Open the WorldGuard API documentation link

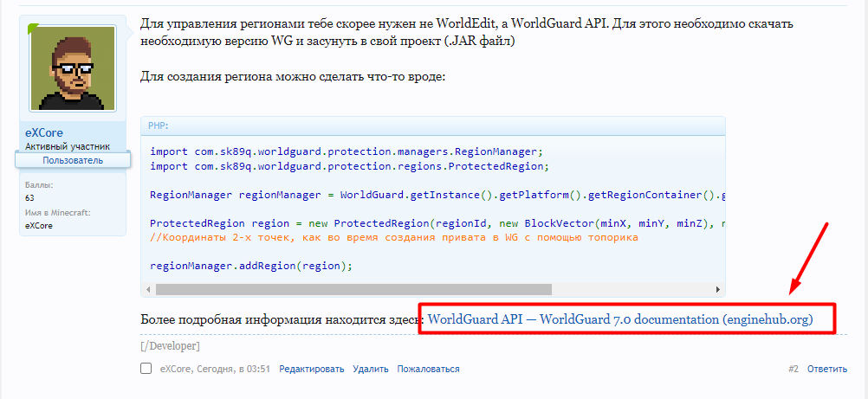620,319
